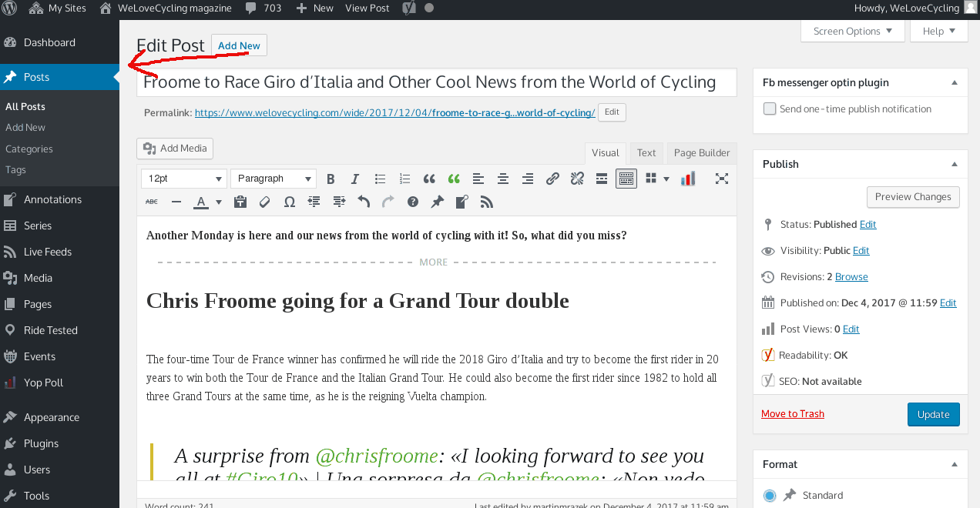This screenshot has height=508, width=980.
Task: Apply bold formatting in the editor toolbar
Action: (331, 179)
